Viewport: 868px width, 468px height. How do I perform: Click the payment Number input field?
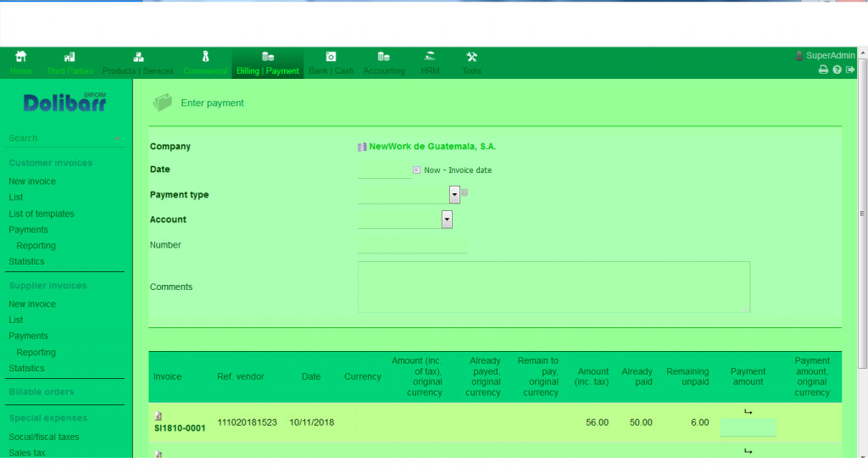413,245
